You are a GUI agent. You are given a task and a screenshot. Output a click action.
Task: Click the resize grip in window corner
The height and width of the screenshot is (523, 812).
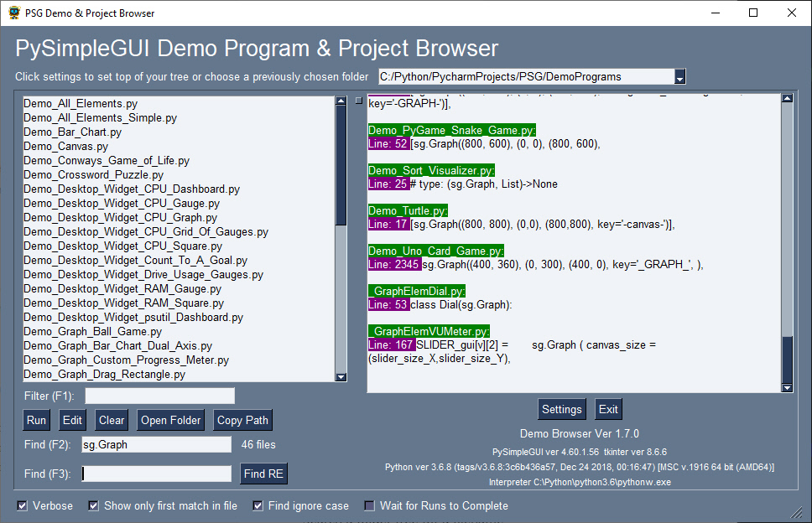[x=797, y=511]
